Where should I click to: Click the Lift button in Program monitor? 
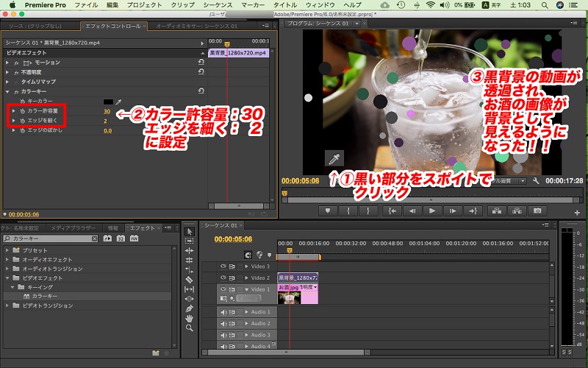click(497, 211)
